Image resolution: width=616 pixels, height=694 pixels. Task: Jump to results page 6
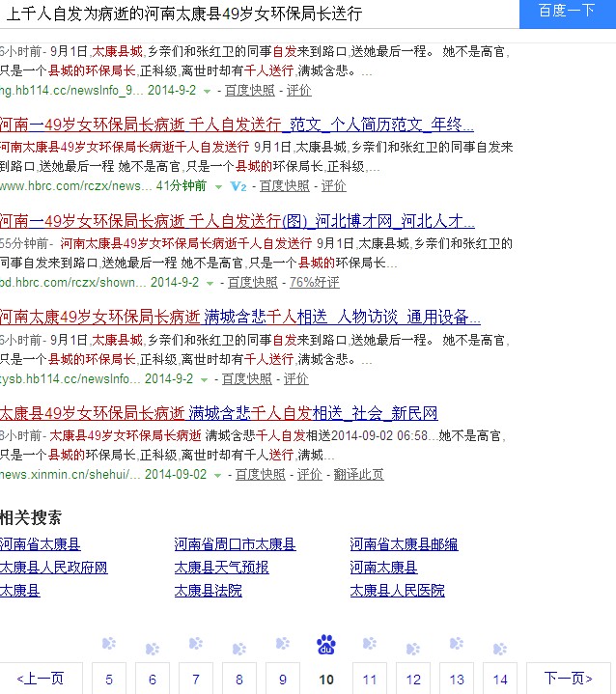tap(153, 679)
